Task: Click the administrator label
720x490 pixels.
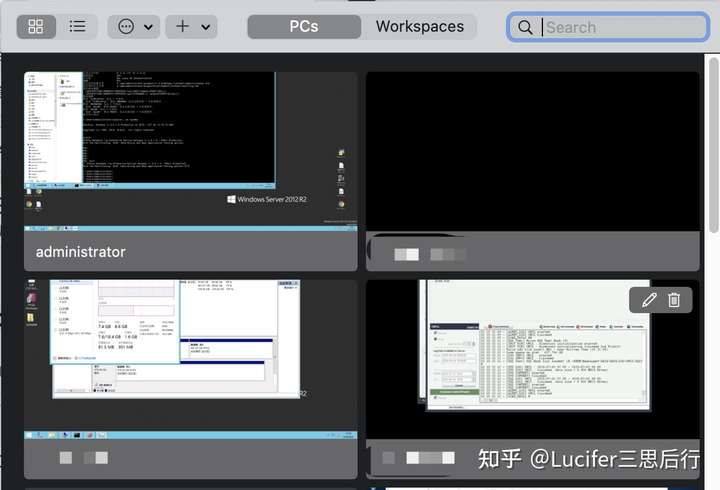Action: (x=80, y=252)
